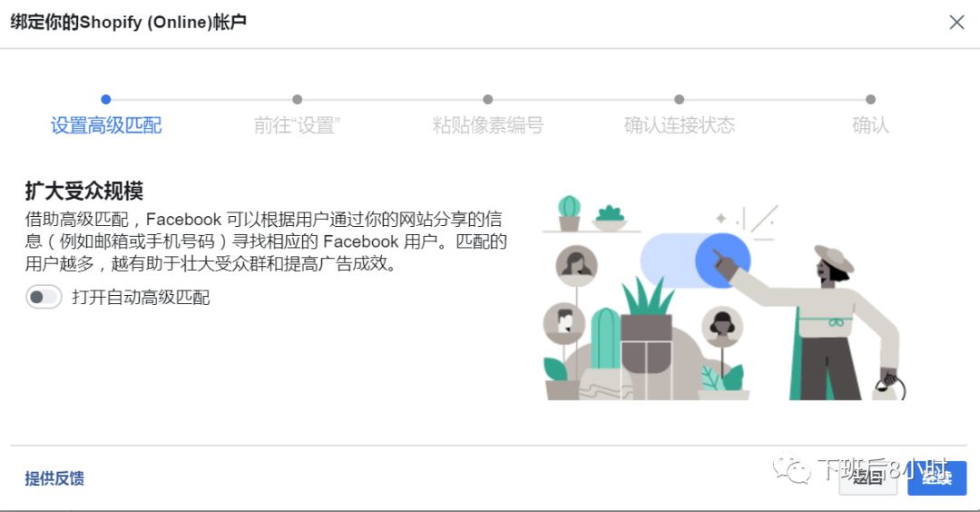Click the 提供反馈 feedback link

click(x=54, y=478)
